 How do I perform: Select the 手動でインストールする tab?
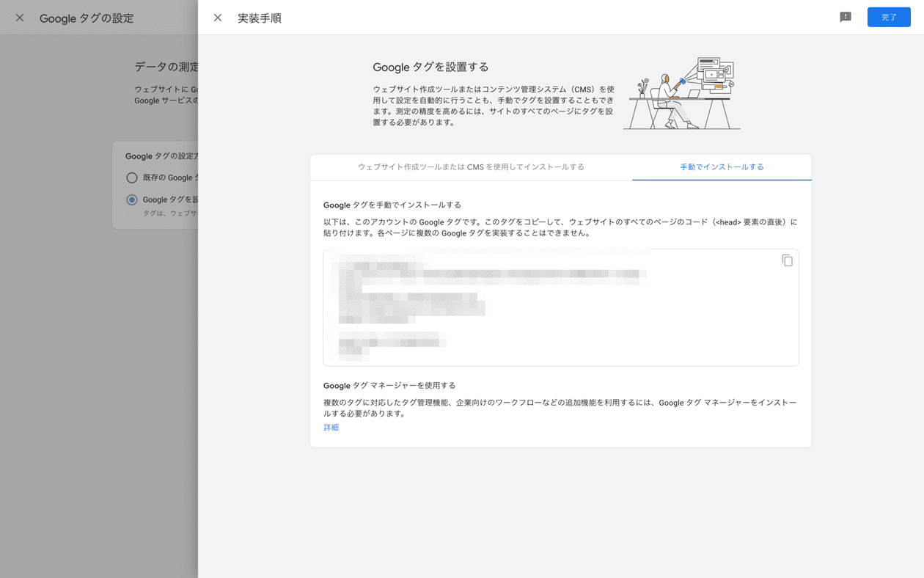pyautogui.click(x=722, y=167)
